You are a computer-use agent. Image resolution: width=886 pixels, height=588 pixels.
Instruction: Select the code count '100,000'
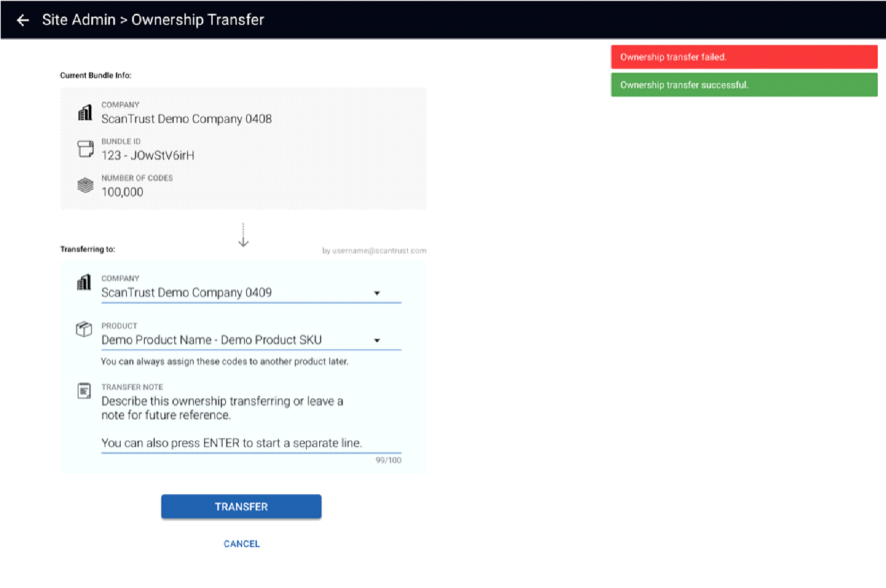[122, 192]
